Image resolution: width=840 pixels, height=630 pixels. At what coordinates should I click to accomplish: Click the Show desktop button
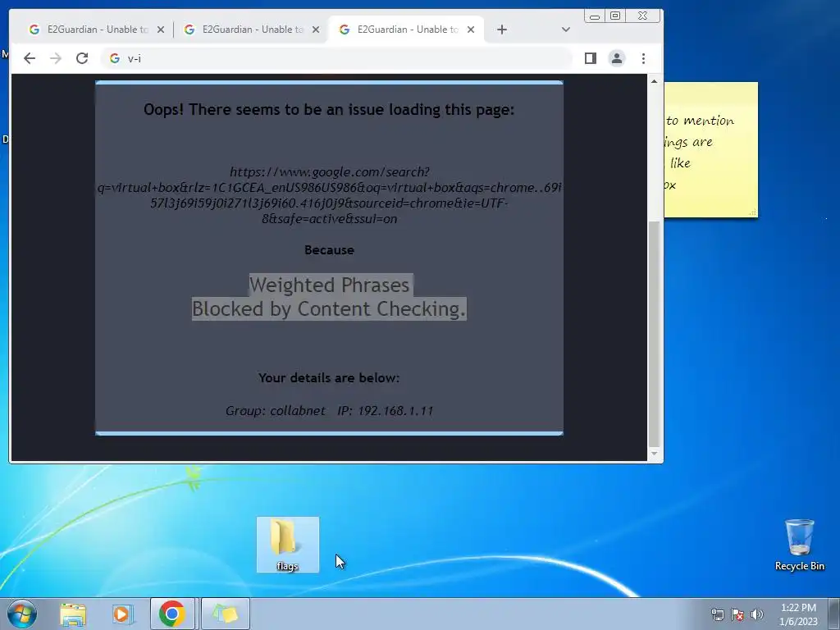[x=834, y=614]
